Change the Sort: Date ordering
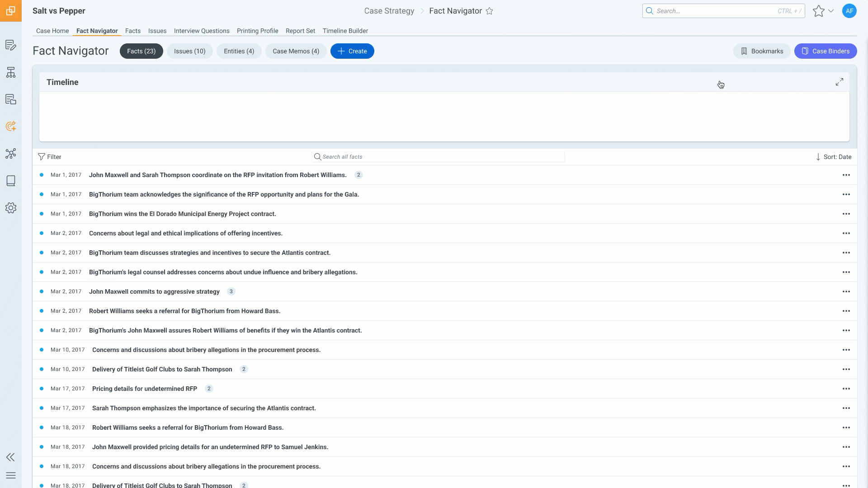The image size is (868, 488). point(834,157)
